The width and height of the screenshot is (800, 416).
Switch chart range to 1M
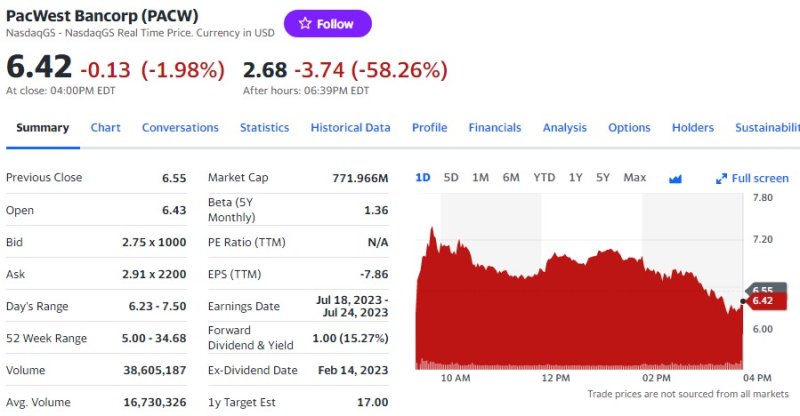tap(480, 178)
